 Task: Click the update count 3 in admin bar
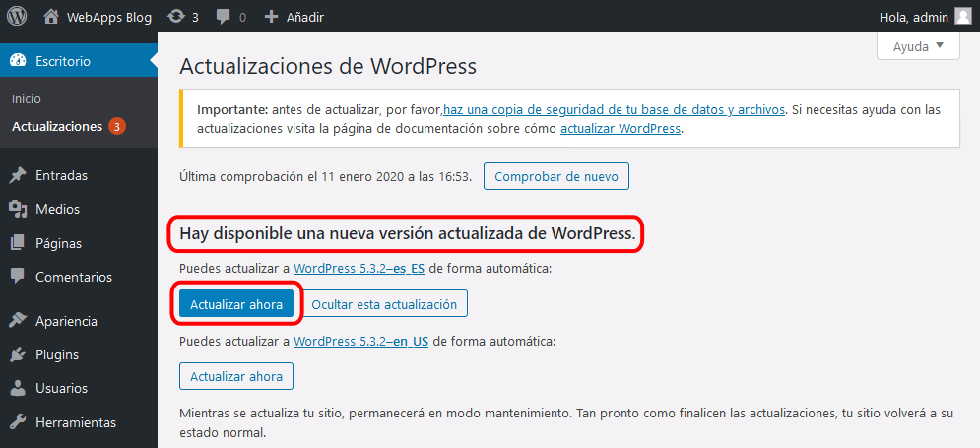[x=195, y=18]
